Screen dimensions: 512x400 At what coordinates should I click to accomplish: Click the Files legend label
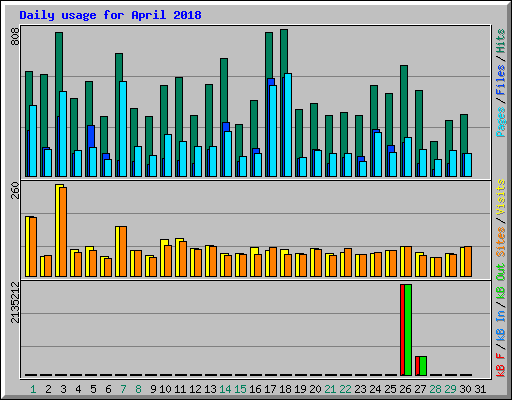click(x=501, y=80)
